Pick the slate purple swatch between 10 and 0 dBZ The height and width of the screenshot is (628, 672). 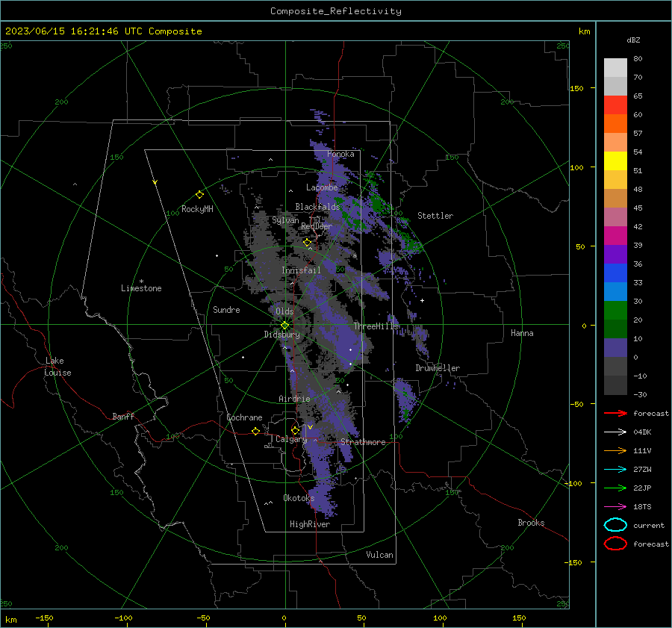(615, 348)
